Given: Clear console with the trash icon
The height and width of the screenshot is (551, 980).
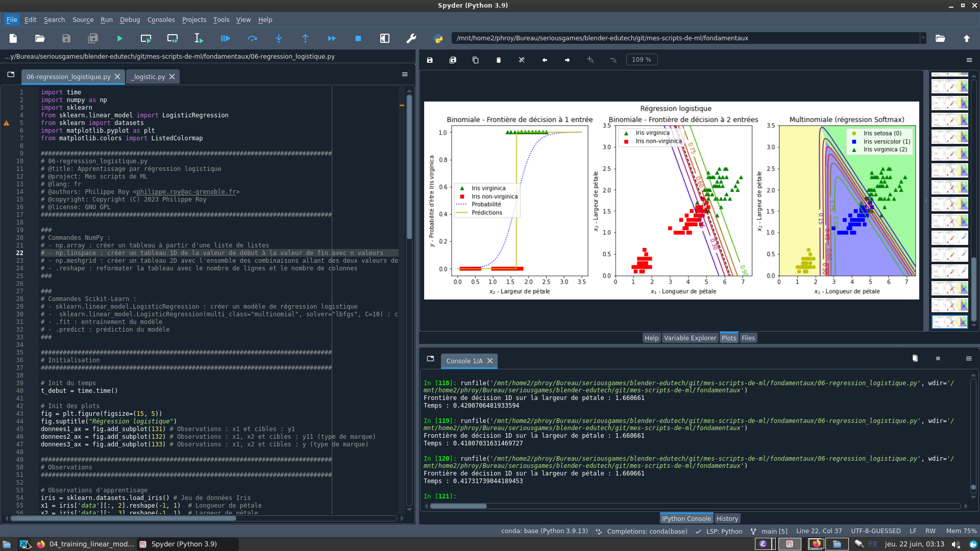Looking at the screenshot, I should pos(915,359).
